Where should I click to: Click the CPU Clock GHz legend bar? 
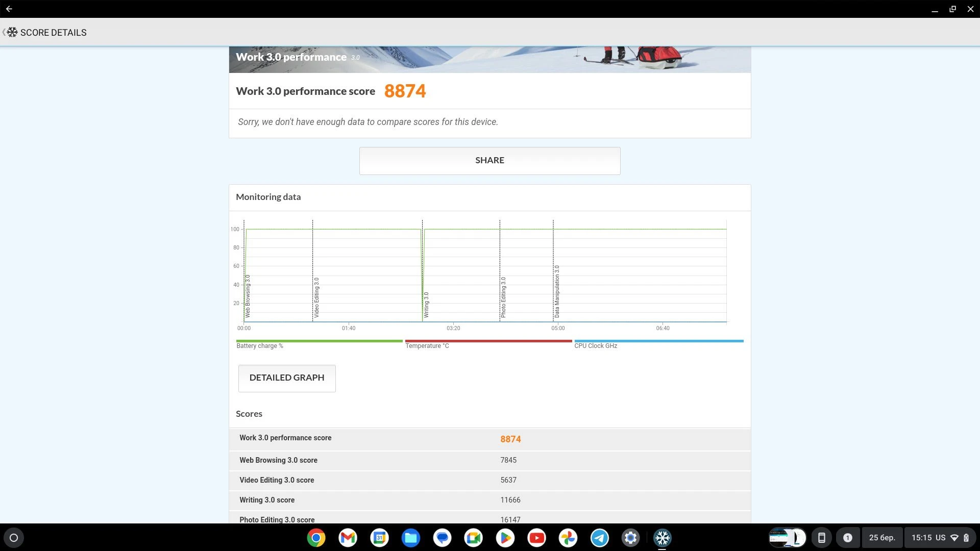(x=658, y=341)
